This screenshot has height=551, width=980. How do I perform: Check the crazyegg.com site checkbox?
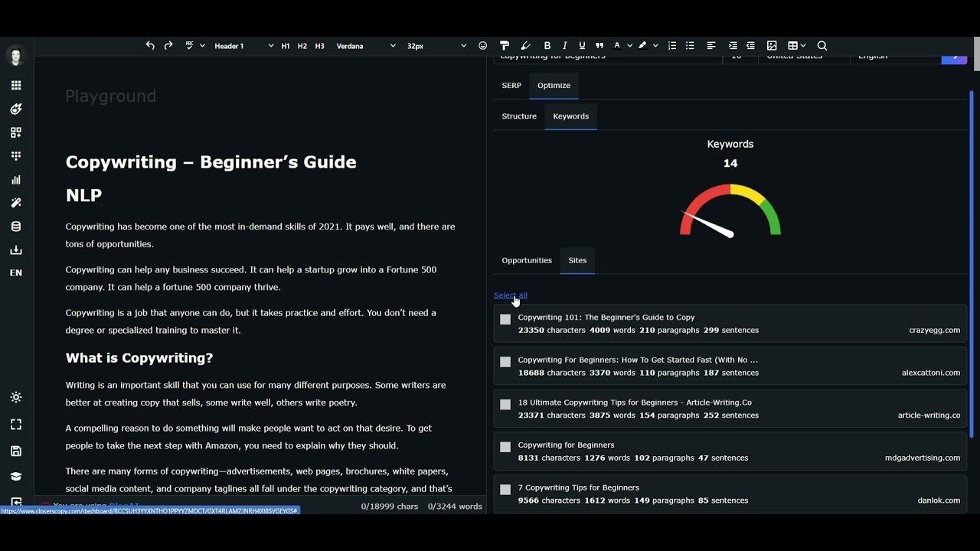coord(505,320)
